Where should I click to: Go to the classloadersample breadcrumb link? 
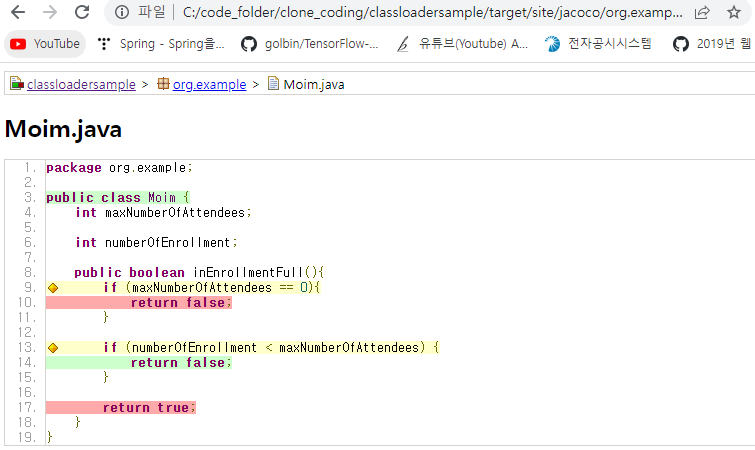click(81, 85)
